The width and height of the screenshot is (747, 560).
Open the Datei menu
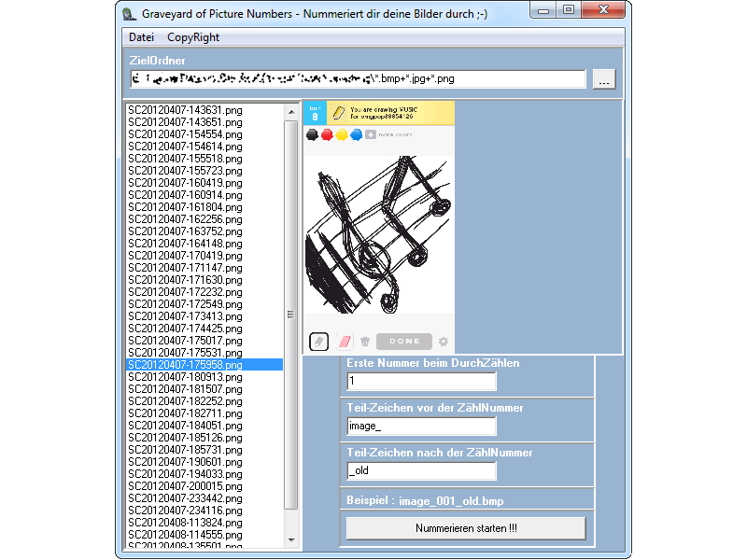tap(141, 37)
